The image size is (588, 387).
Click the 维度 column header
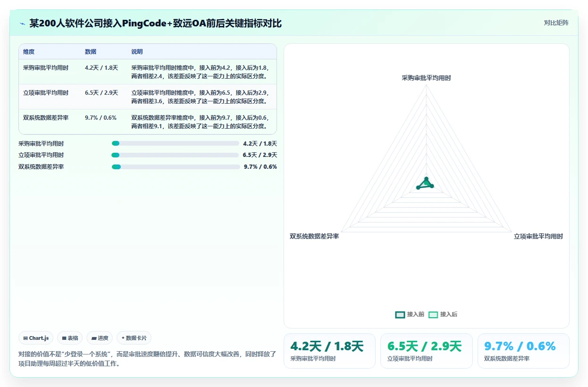pos(29,52)
